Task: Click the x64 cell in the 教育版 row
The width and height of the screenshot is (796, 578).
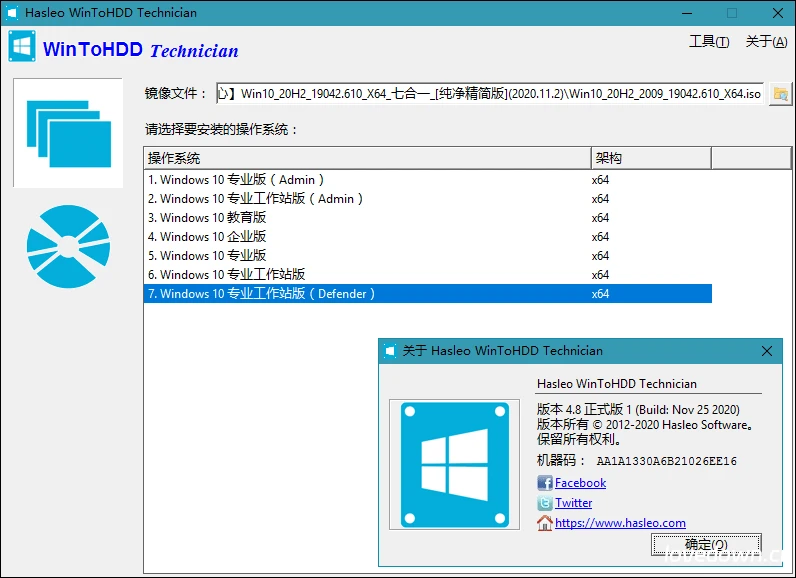Action: (600, 218)
